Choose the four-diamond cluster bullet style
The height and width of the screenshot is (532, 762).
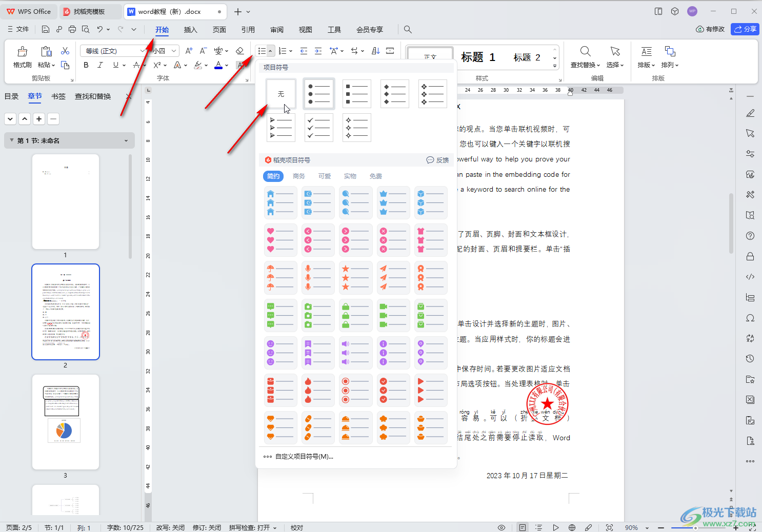pyautogui.click(x=433, y=94)
